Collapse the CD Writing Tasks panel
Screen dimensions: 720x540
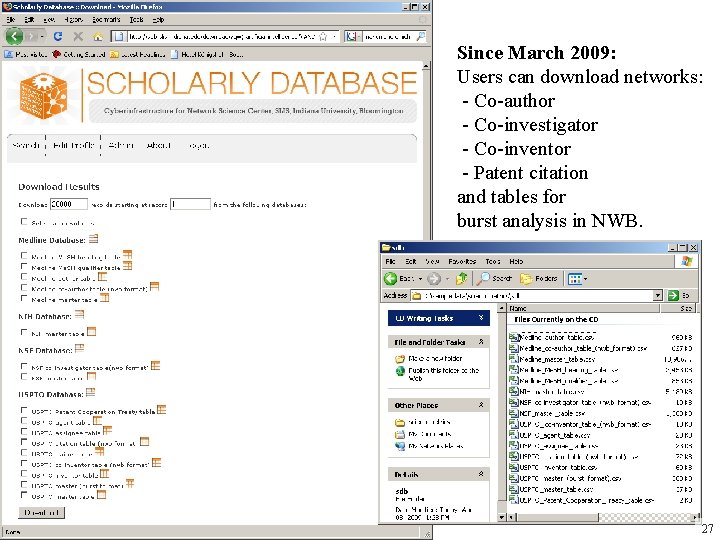pyautogui.click(x=481, y=318)
